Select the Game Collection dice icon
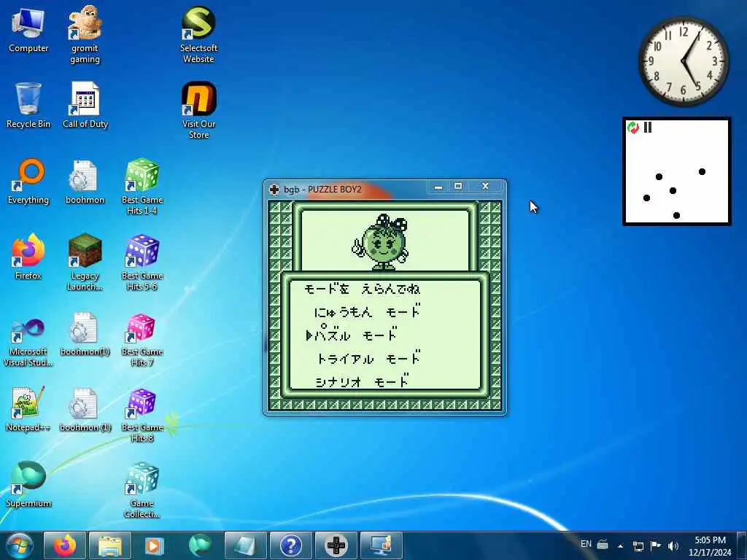Screen dimensions: 747x560 [142, 489]
